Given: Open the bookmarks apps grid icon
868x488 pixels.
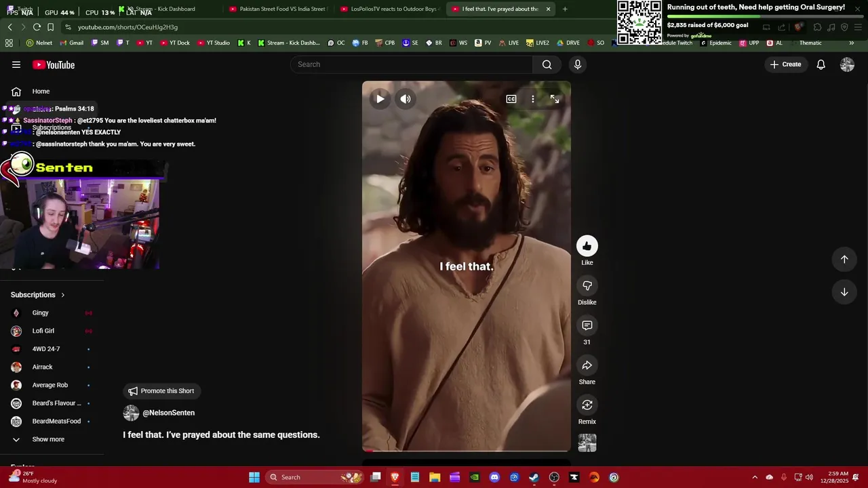Looking at the screenshot, I should tap(9, 43).
